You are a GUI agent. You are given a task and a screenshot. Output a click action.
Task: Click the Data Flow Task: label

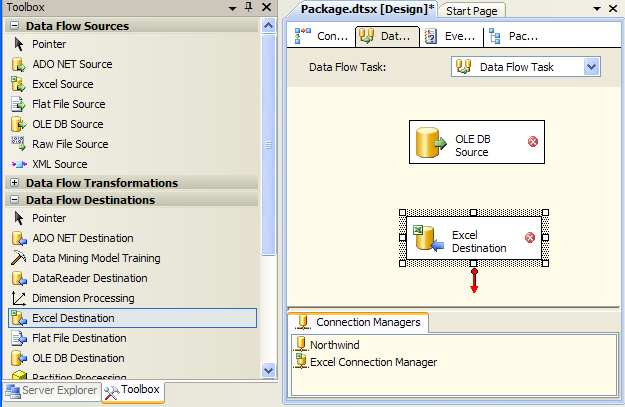click(x=347, y=67)
